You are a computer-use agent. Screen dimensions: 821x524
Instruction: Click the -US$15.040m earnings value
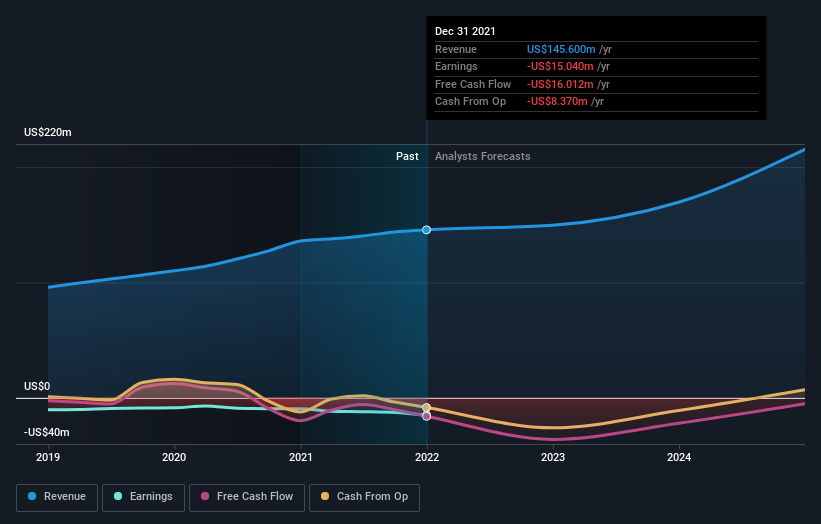pyautogui.click(x=560, y=66)
